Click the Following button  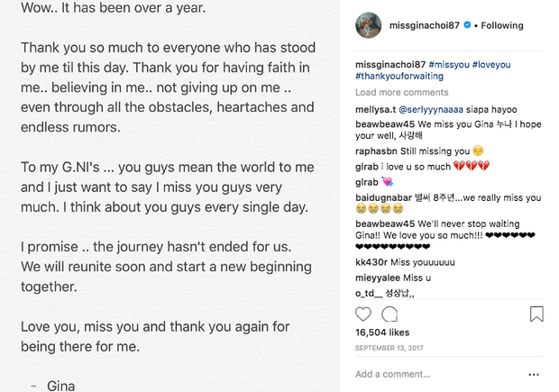[501, 26]
